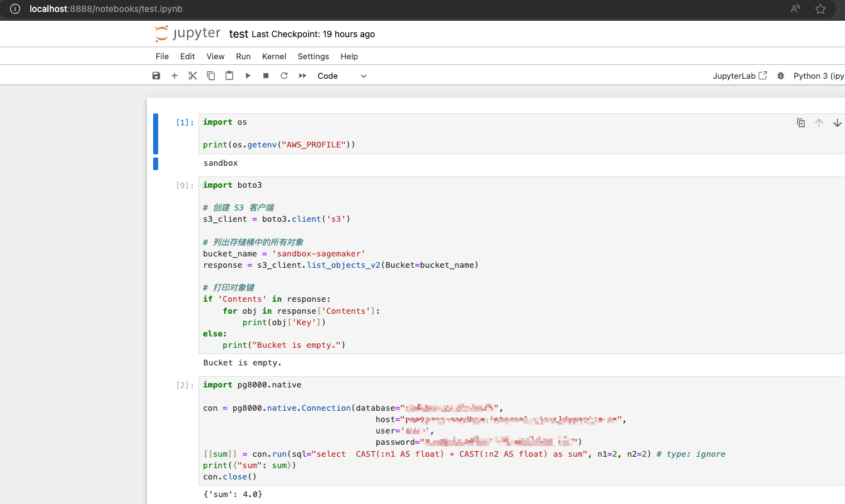This screenshot has width=845, height=504.
Task: Bookmark this page with the star icon
Action: point(820,9)
